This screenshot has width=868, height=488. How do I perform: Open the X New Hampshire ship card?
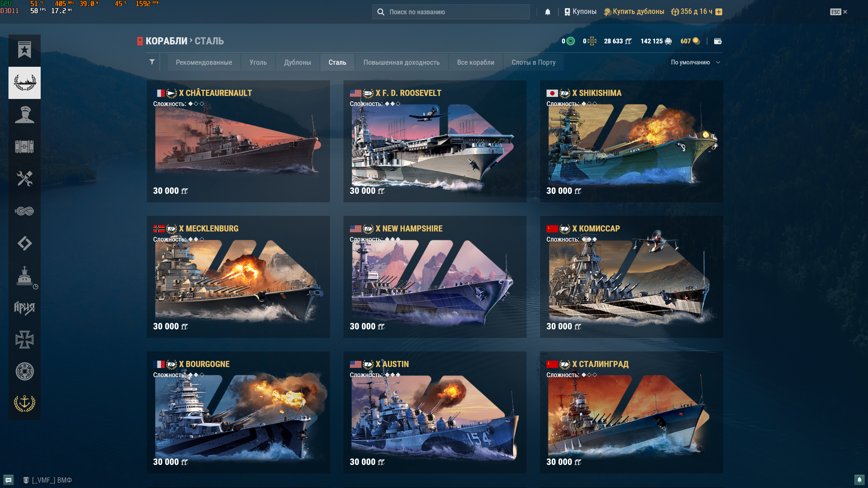click(435, 277)
